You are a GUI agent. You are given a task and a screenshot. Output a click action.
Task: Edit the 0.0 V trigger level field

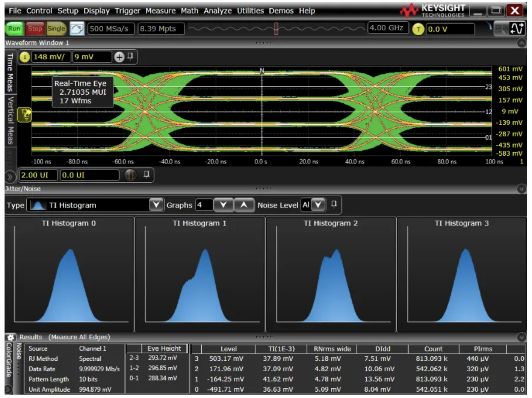coord(450,29)
